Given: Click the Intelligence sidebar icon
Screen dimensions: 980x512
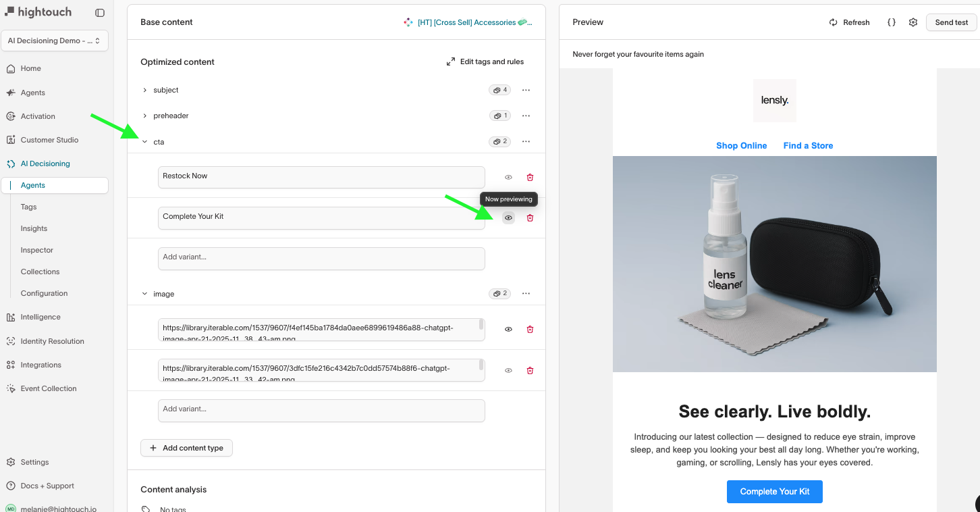Looking at the screenshot, I should [x=11, y=317].
